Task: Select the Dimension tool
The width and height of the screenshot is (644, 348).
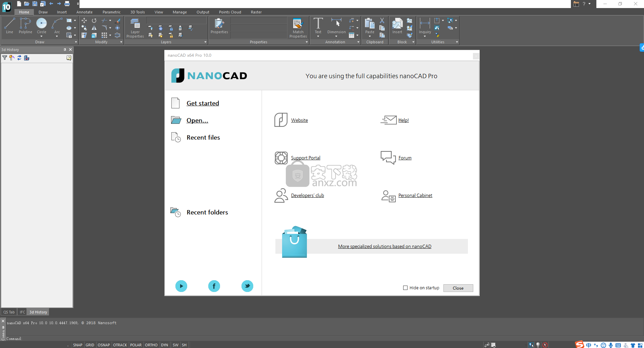Action: coord(336,26)
